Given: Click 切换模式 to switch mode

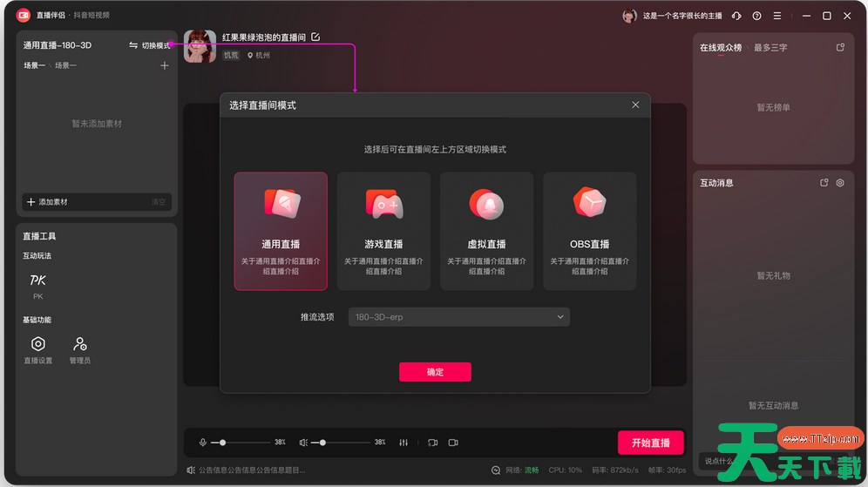Looking at the screenshot, I should [x=150, y=45].
